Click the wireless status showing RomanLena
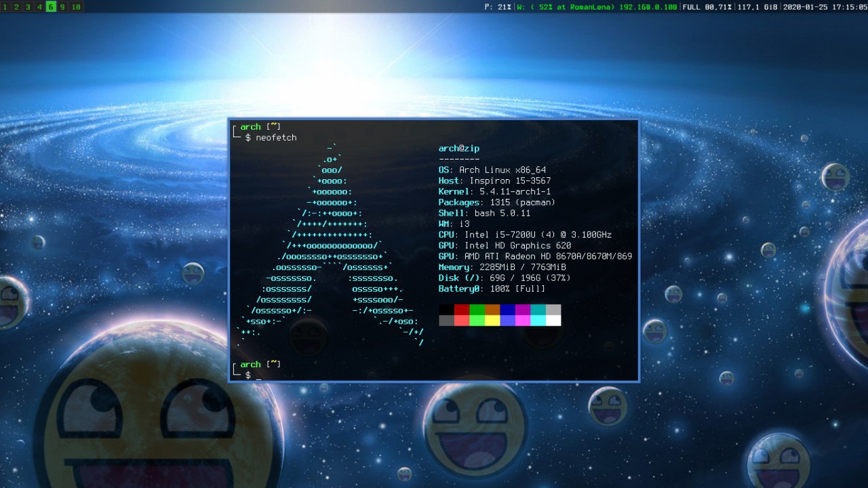This screenshot has width=868, height=488. click(566, 7)
